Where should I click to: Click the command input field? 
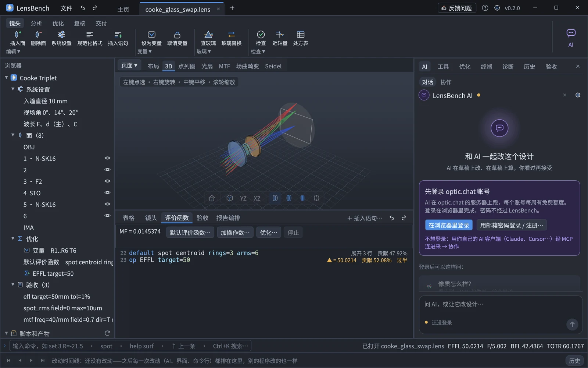pos(130,346)
